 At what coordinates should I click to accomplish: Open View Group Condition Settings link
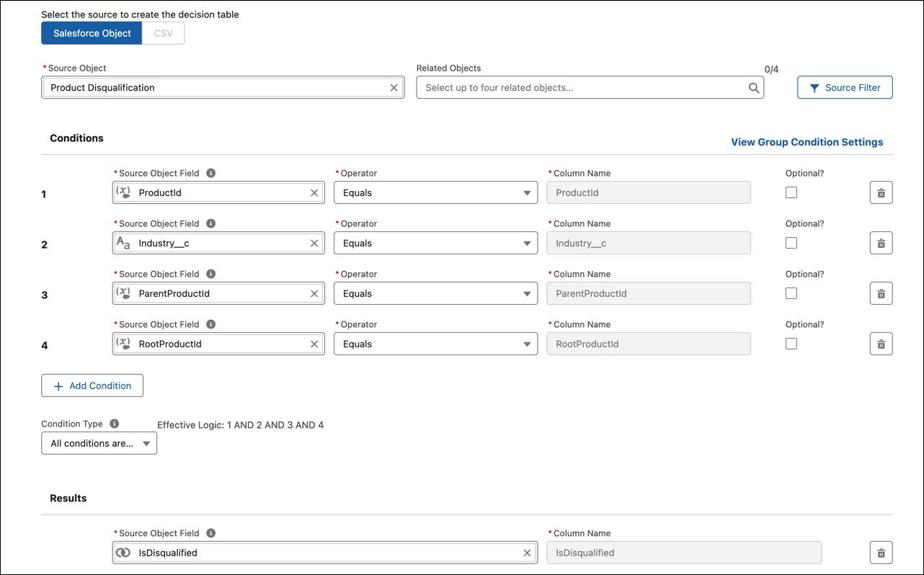807,142
